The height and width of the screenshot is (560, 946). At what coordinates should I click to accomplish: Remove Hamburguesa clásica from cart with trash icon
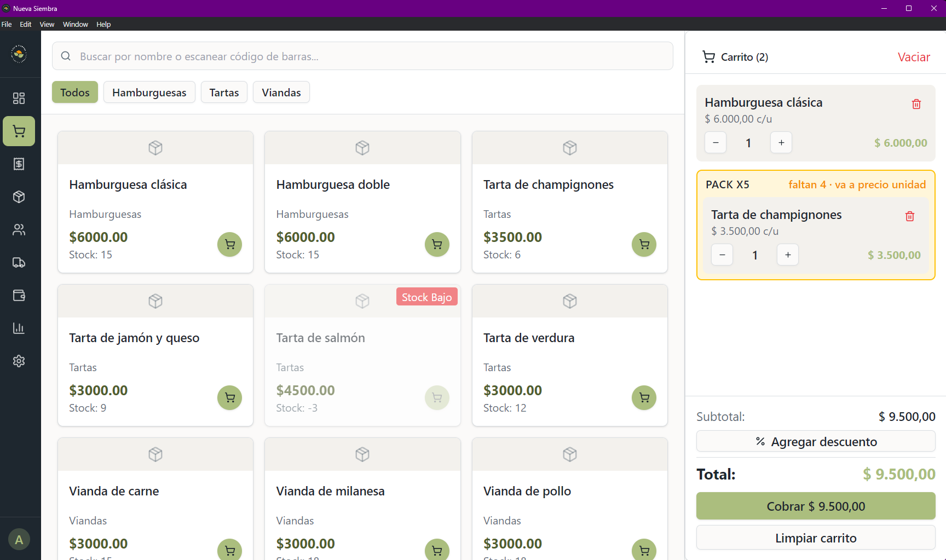point(916,104)
